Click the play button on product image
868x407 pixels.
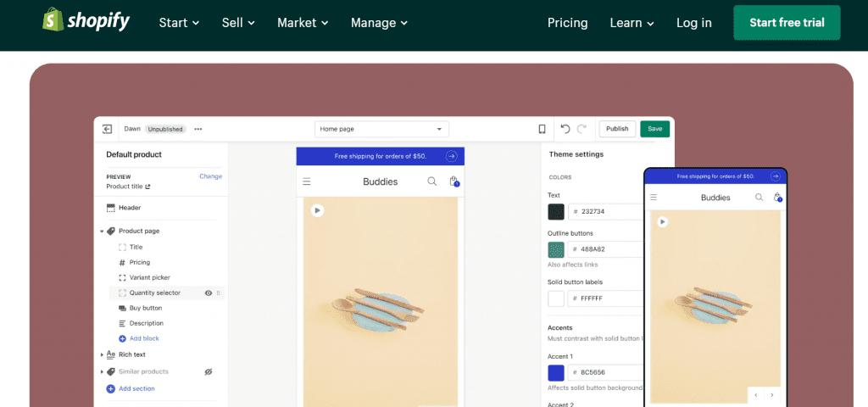coord(317,210)
